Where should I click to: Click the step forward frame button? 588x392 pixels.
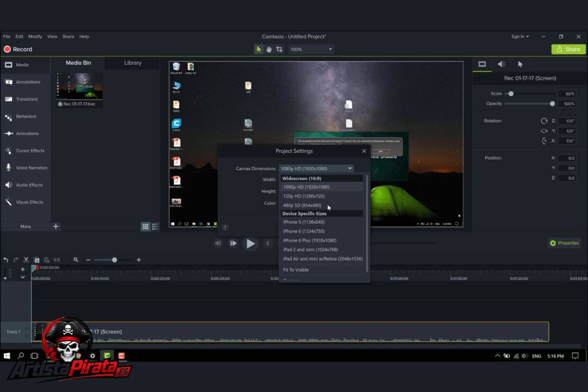click(x=233, y=243)
